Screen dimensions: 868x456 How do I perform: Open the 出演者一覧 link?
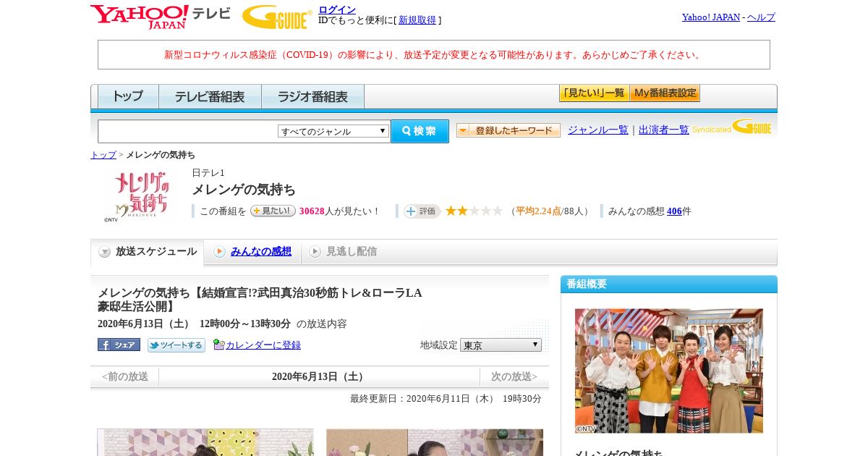pyautogui.click(x=664, y=130)
